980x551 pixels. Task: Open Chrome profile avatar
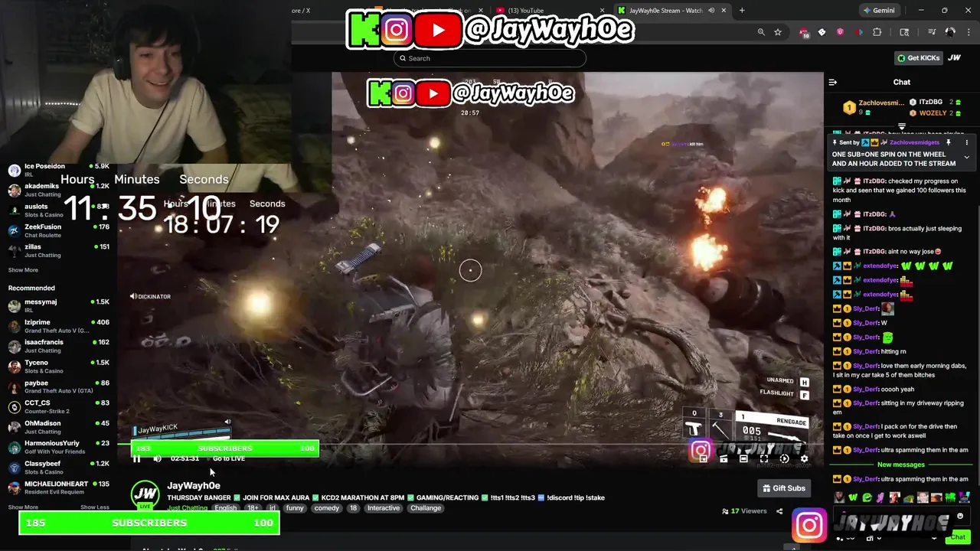coord(950,32)
